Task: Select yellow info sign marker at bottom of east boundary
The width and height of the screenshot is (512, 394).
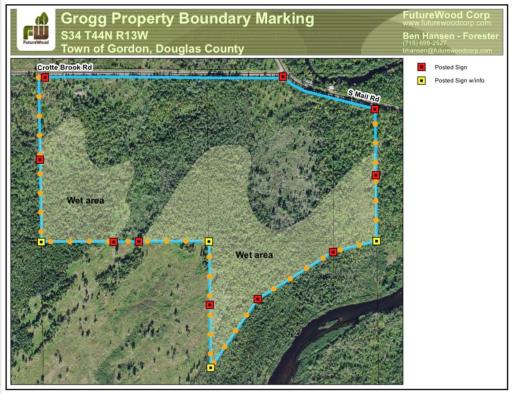Action: 376,241
